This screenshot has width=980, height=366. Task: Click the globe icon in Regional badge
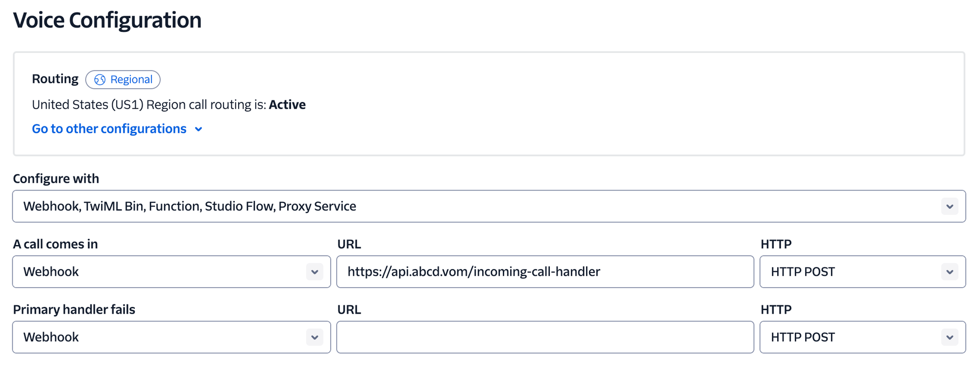[x=99, y=80]
